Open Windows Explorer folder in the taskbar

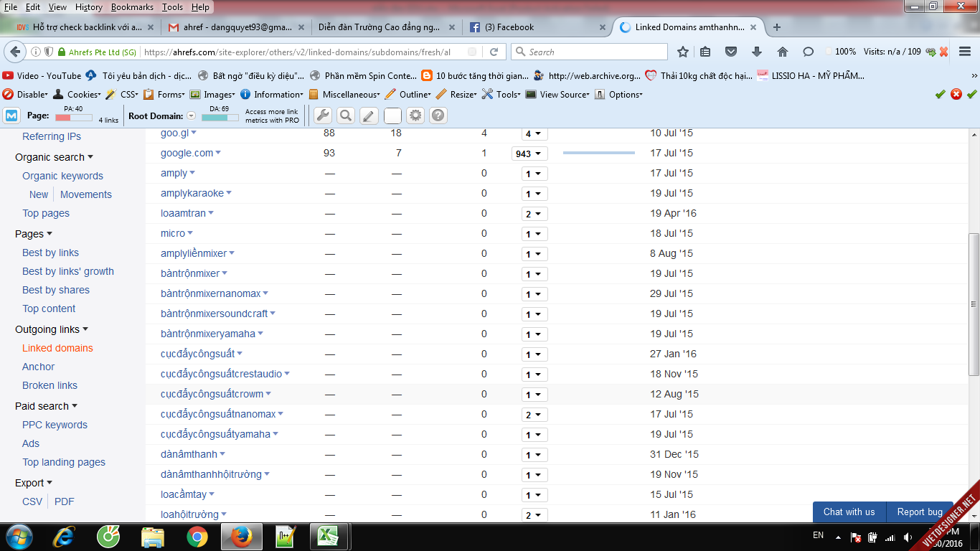154,536
